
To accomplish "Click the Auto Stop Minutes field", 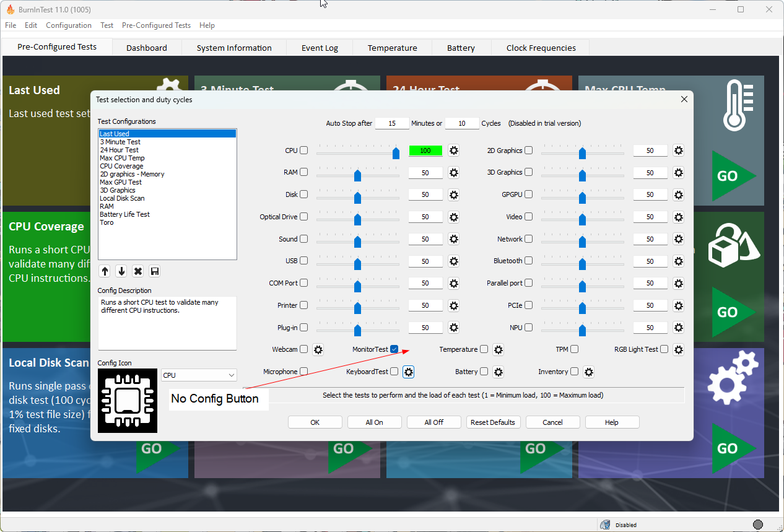I will [x=392, y=123].
